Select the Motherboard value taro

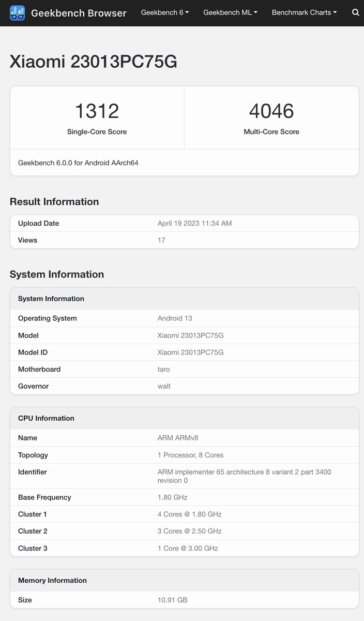164,369
